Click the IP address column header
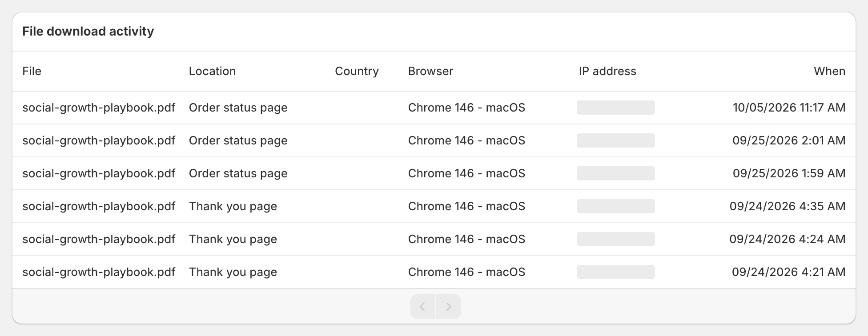This screenshot has height=336, width=868. pyautogui.click(x=607, y=71)
